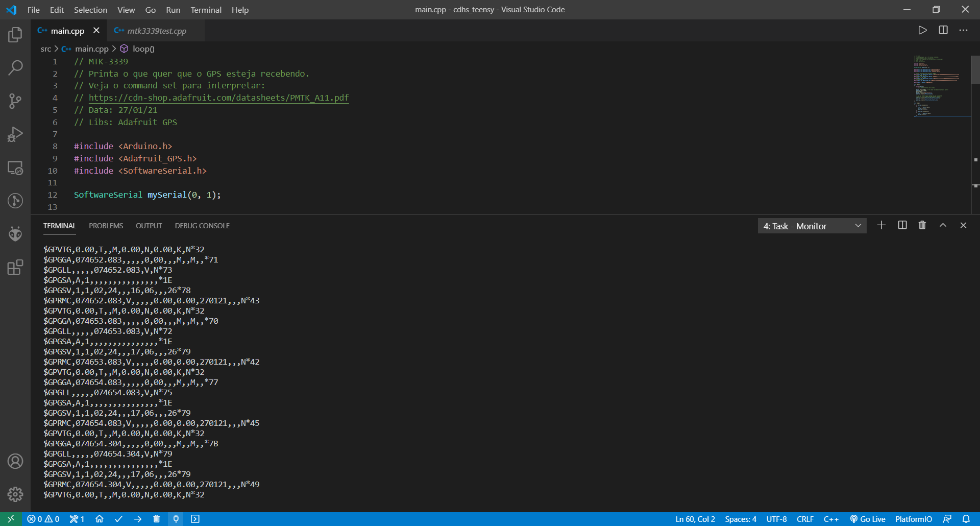Click Ln 60, Col 2 in status bar
This screenshot has width=980, height=526.
(x=695, y=519)
